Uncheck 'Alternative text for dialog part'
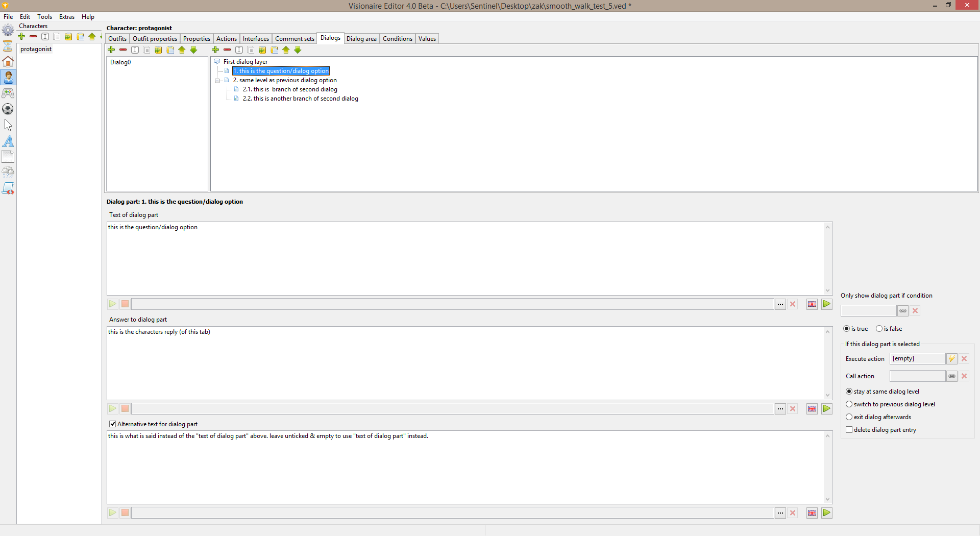 coord(113,424)
